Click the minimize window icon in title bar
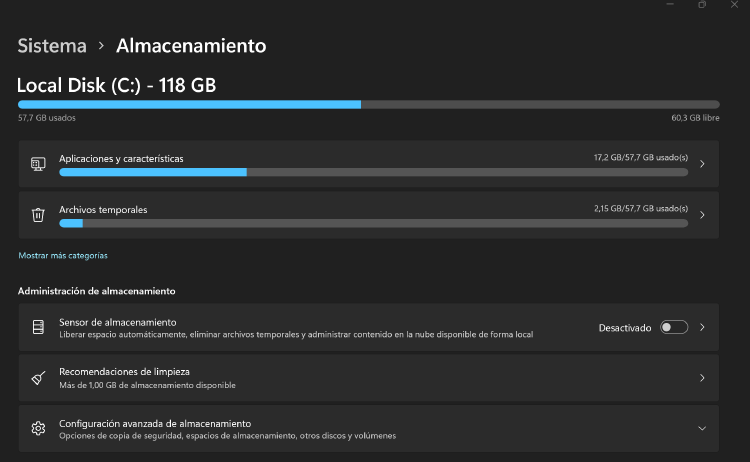Image resolution: width=750 pixels, height=462 pixels. click(x=668, y=5)
